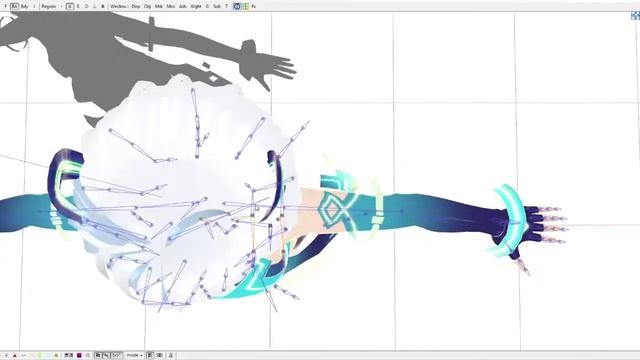The width and height of the screenshot is (640, 360).
Task: Click the Fx toolbar button
Action: pos(254,7)
